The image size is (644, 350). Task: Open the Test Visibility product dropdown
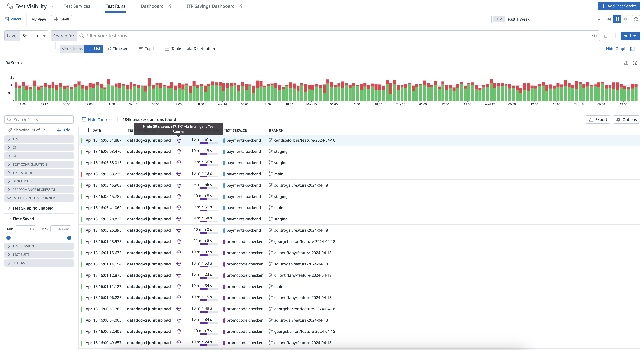(x=52, y=6)
